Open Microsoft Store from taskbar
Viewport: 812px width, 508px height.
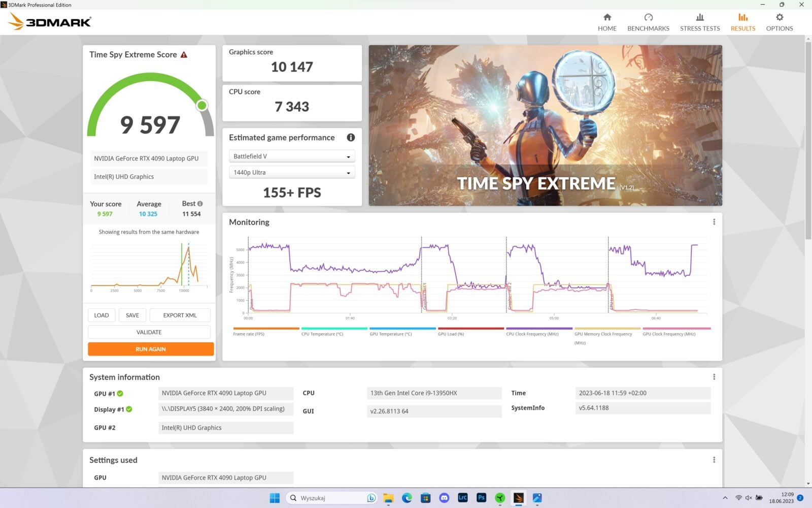coord(425,498)
